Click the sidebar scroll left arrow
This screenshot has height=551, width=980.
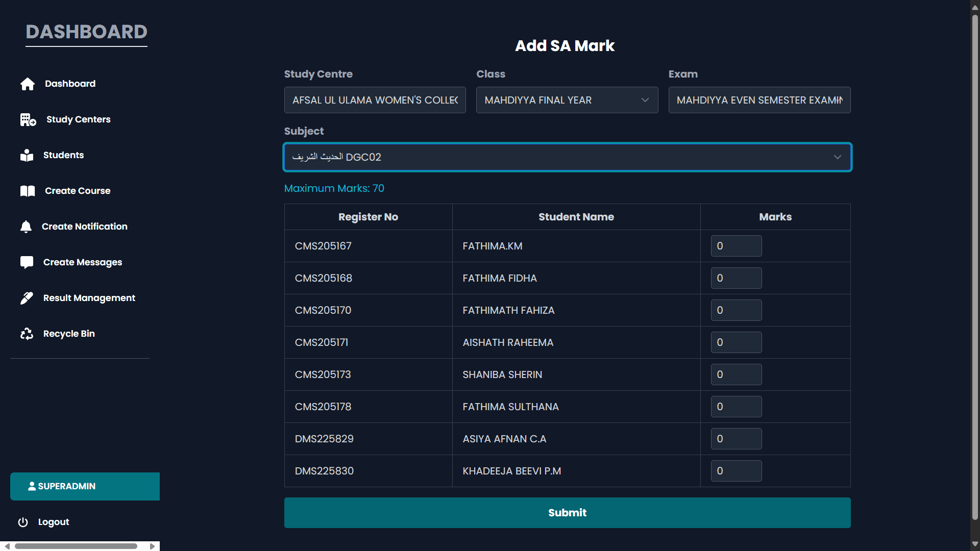[x=7, y=546]
